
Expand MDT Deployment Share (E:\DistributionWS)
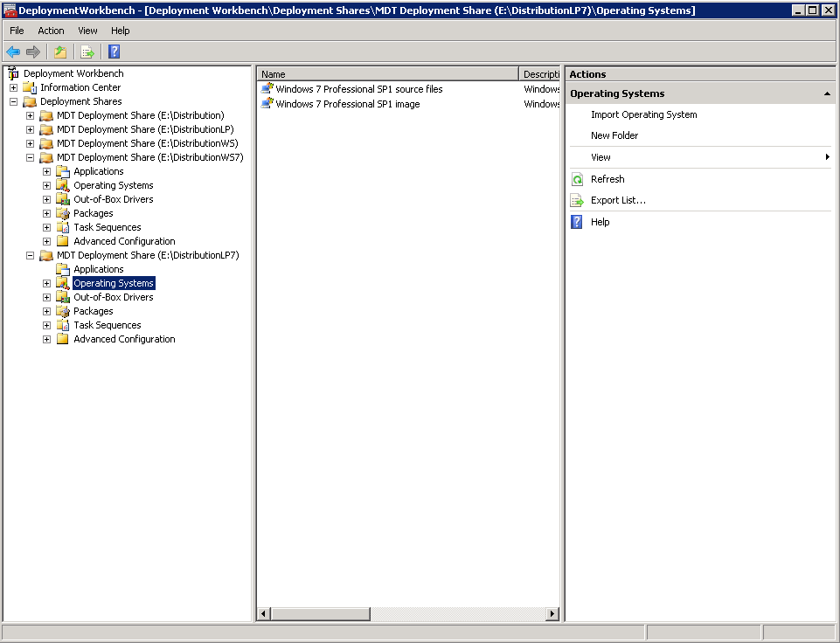coord(30,143)
